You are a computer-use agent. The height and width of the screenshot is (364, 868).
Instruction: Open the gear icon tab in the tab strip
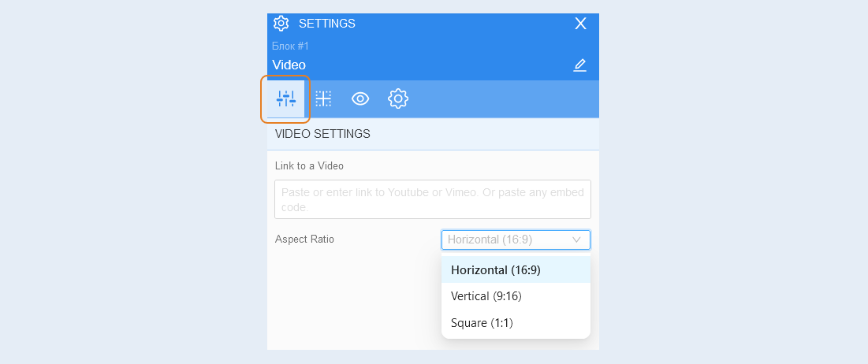coord(398,99)
